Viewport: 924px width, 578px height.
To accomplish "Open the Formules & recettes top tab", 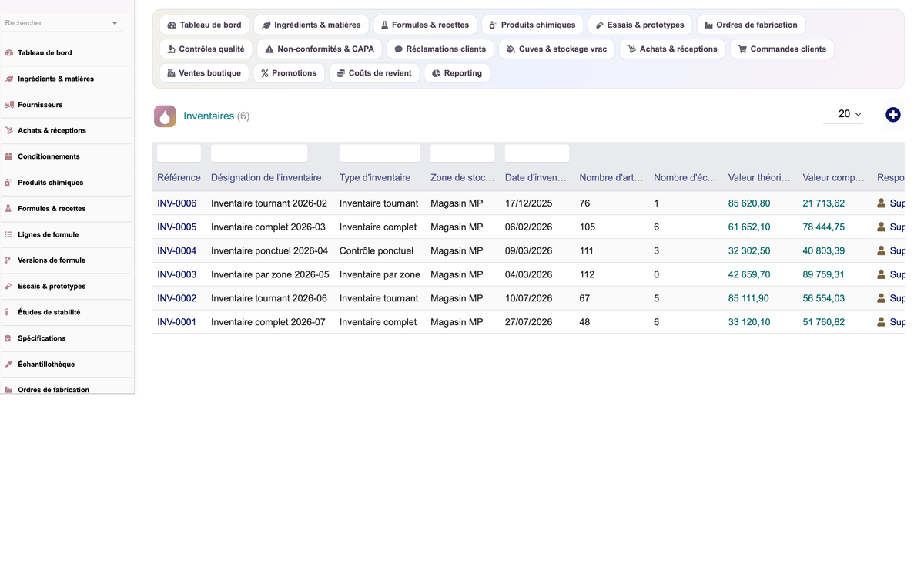I will (x=425, y=25).
